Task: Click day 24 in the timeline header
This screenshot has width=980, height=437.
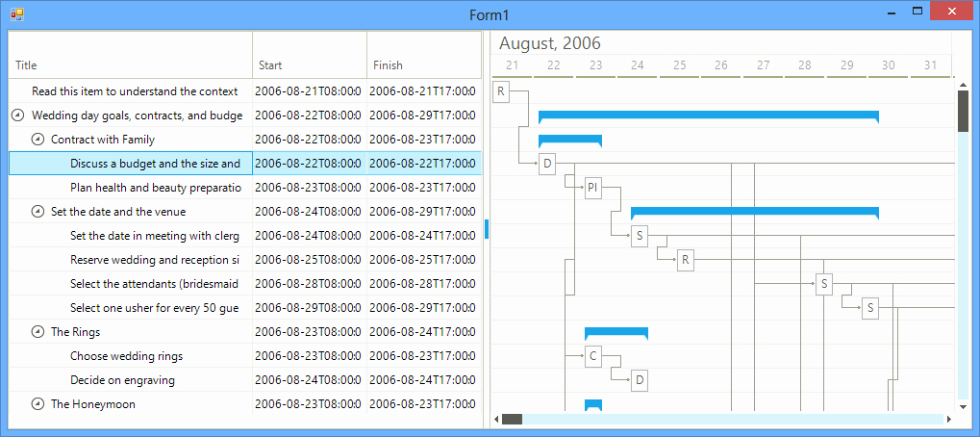Action: tap(637, 65)
